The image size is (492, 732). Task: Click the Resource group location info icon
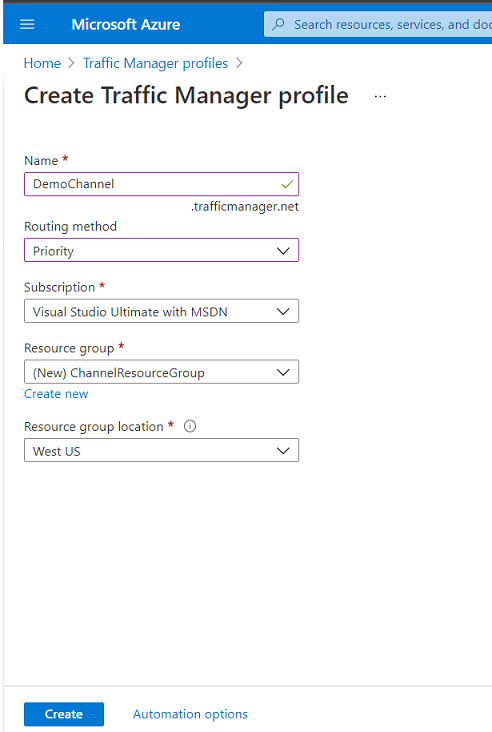[x=190, y=426]
